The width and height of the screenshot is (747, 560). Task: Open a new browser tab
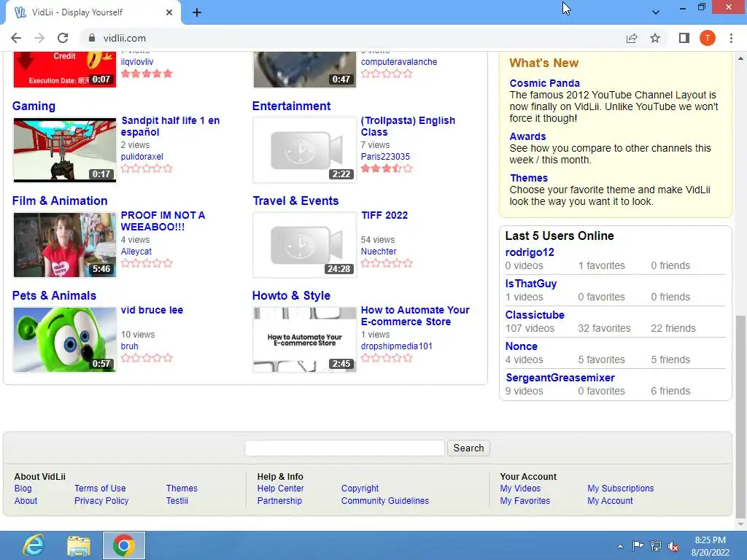tap(197, 12)
